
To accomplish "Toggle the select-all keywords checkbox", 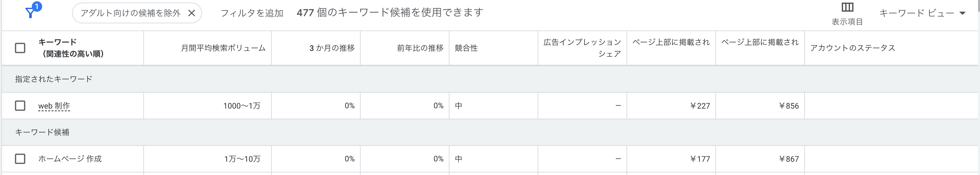I will tap(20, 48).
